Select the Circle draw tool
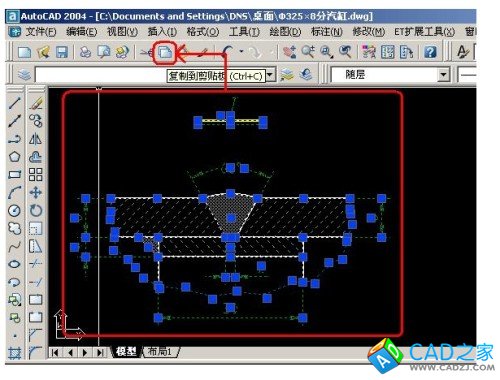This screenshot has height=380, width=500. (14, 211)
